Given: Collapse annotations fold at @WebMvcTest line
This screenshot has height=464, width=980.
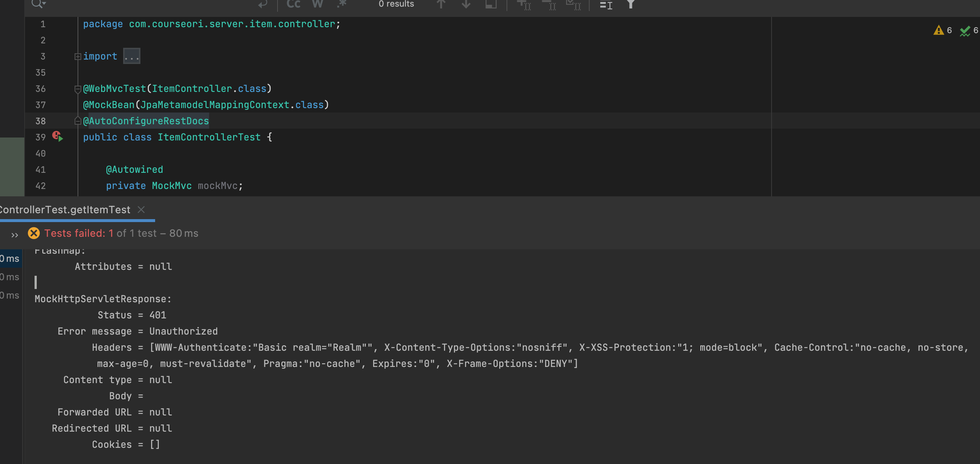Looking at the screenshot, I should click(78, 89).
